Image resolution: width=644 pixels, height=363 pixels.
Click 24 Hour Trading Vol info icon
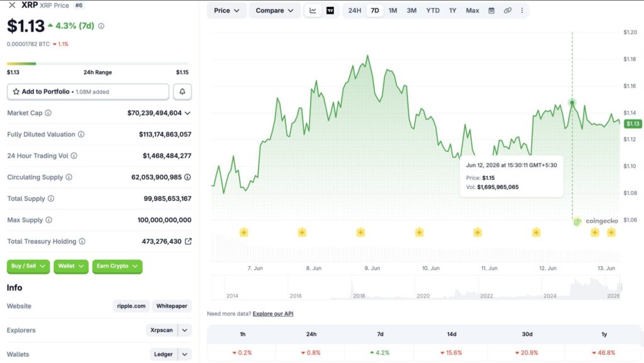point(74,155)
